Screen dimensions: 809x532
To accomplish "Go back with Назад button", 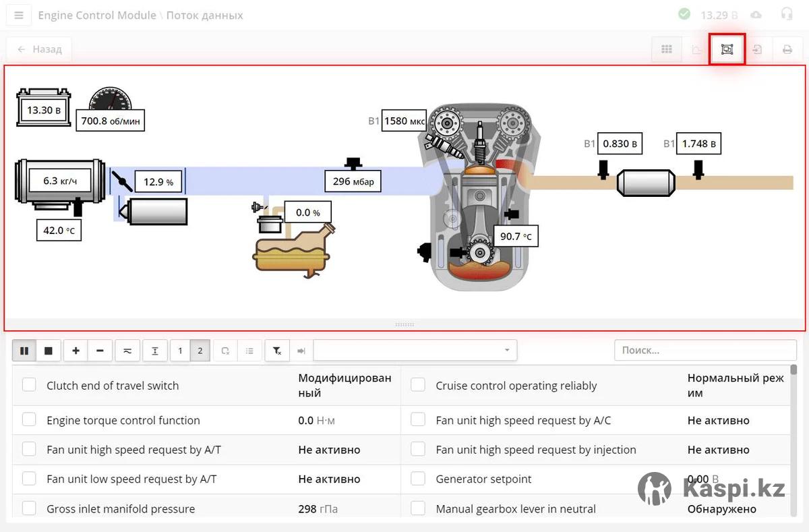I will [x=39, y=49].
